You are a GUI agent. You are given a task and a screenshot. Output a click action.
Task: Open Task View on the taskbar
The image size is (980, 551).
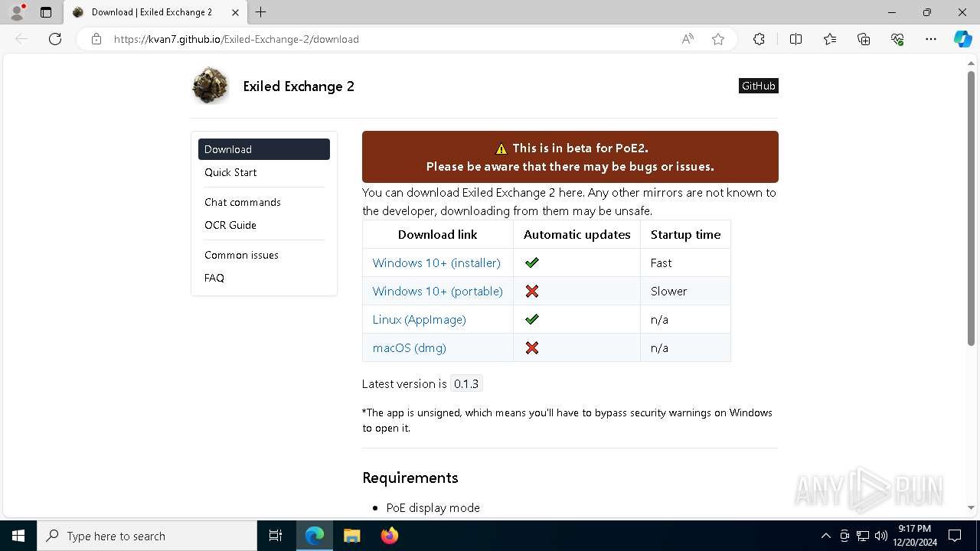(276, 536)
